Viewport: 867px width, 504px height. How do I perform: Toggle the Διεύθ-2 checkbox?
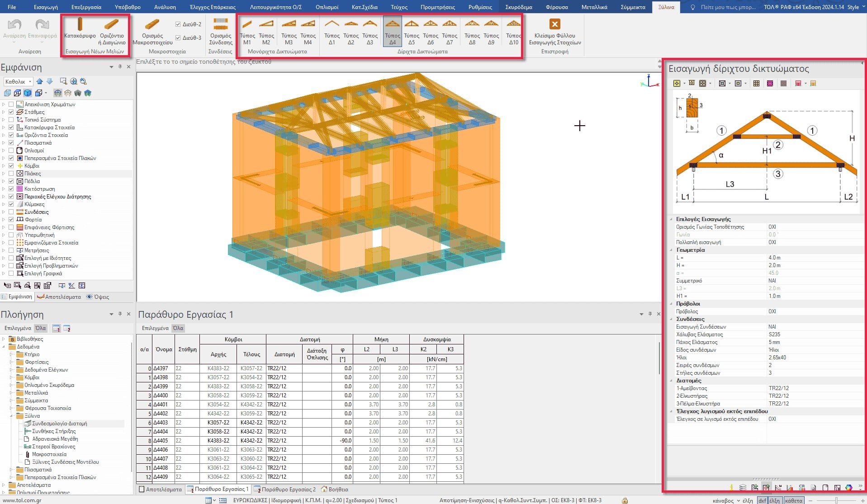(x=178, y=24)
